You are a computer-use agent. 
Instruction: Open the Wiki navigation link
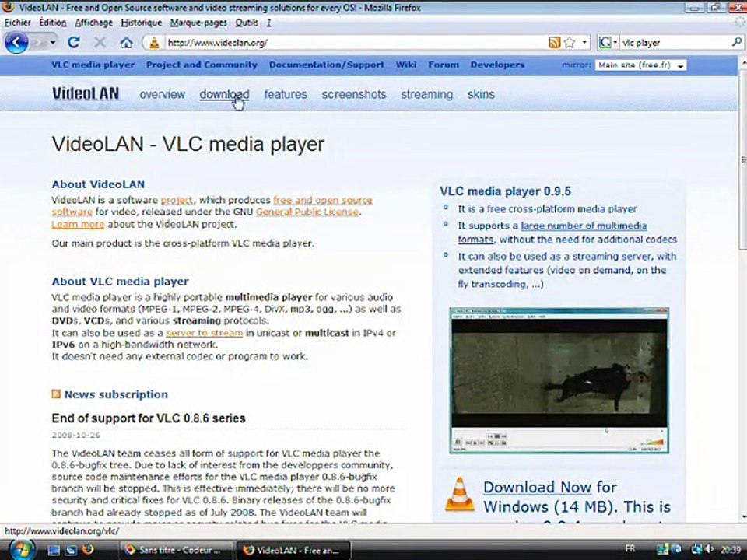coord(406,65)
